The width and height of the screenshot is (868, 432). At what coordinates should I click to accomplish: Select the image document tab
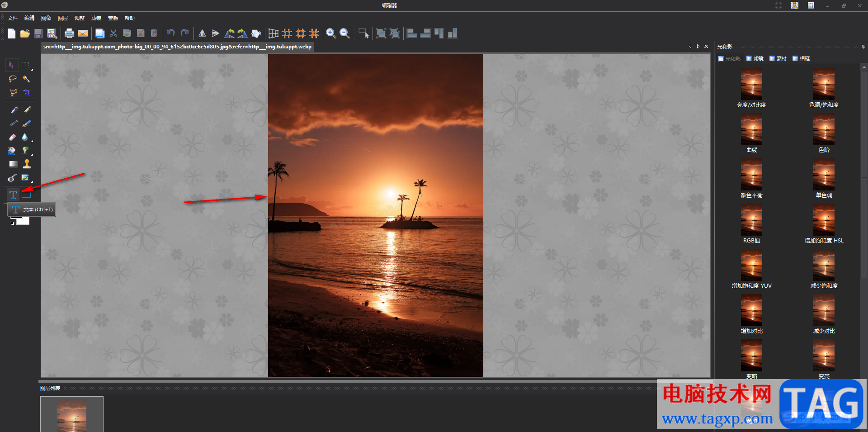tap(177, 47)
